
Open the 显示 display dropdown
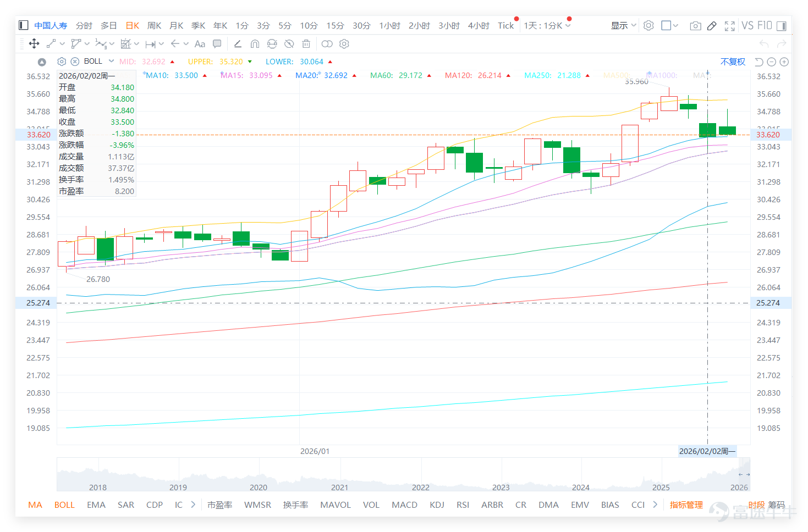623,25
